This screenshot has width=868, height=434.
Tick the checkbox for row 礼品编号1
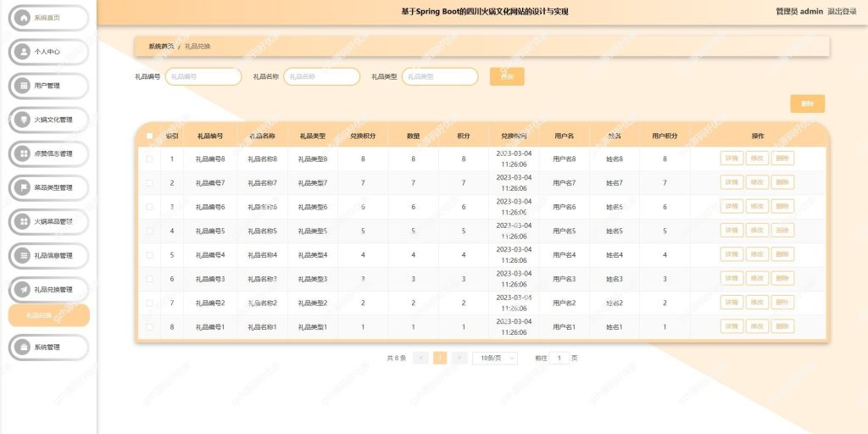point(149,327)
